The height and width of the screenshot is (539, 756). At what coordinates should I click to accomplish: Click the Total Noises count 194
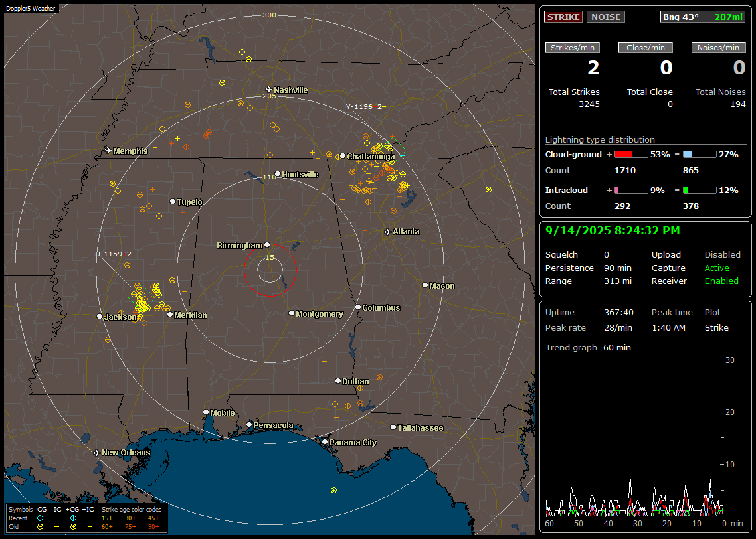pyautogui.click(x=738, y=104)
